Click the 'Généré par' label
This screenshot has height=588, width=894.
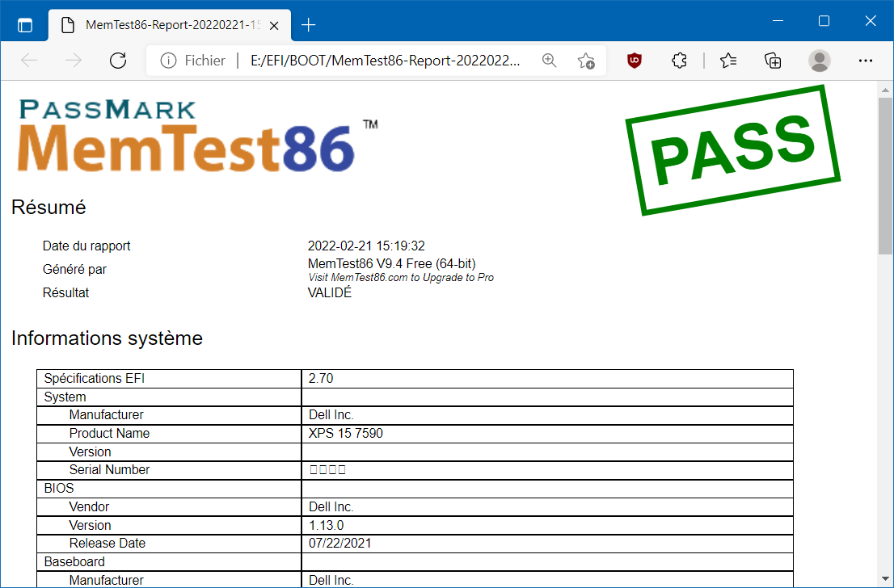point(74,269)
